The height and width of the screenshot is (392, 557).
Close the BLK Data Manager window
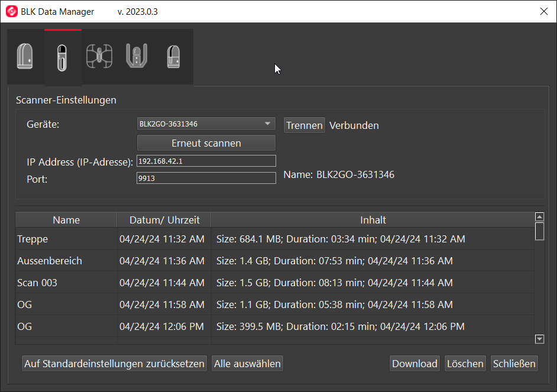click(543, 11)
